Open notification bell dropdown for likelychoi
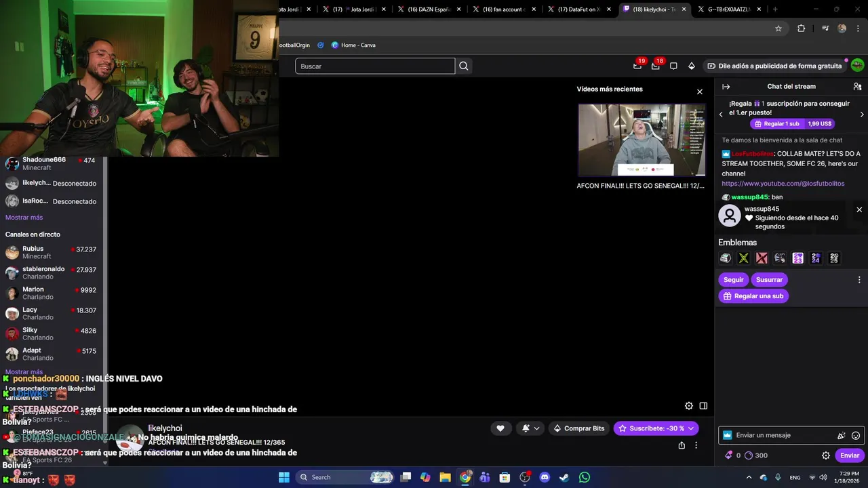Screen dimensions: 868x488 coord(531,428)
